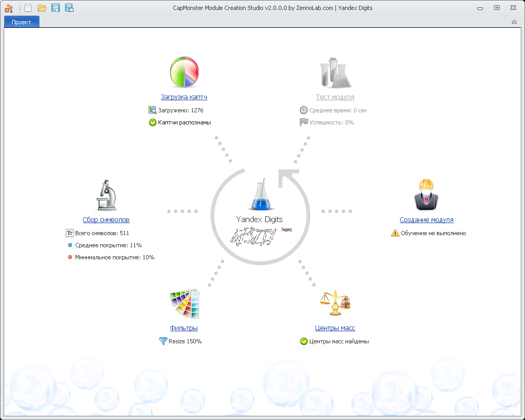
Task: Close the CapMonster Module Creation Studio window
Action: [513, 8]
